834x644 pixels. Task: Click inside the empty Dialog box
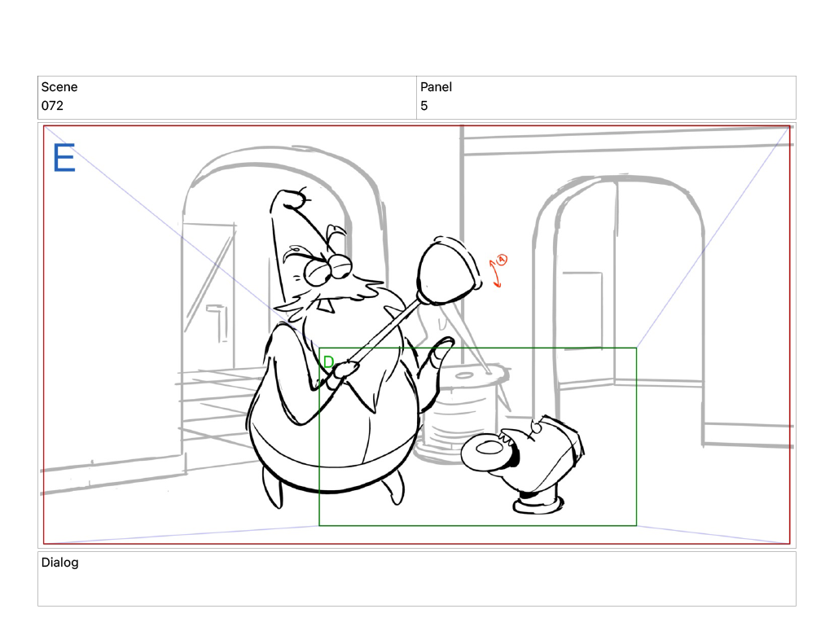[416, 586]
